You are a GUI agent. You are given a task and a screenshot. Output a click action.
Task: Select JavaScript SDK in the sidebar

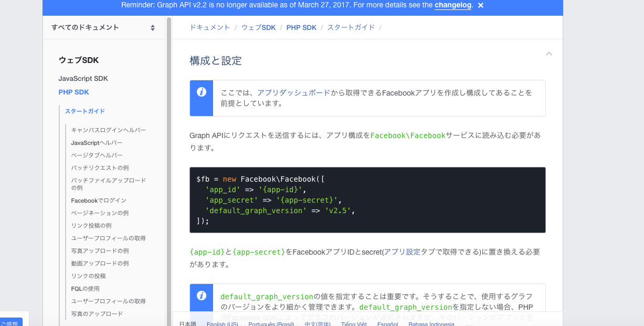(x=82, y=78)
